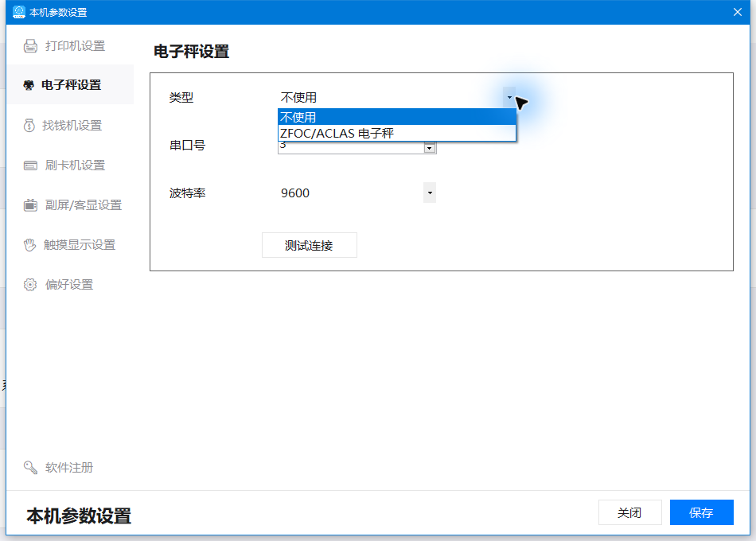Switch to 找钱机设置 section
The height and width of the screenshot is (541, 756).
70,126
